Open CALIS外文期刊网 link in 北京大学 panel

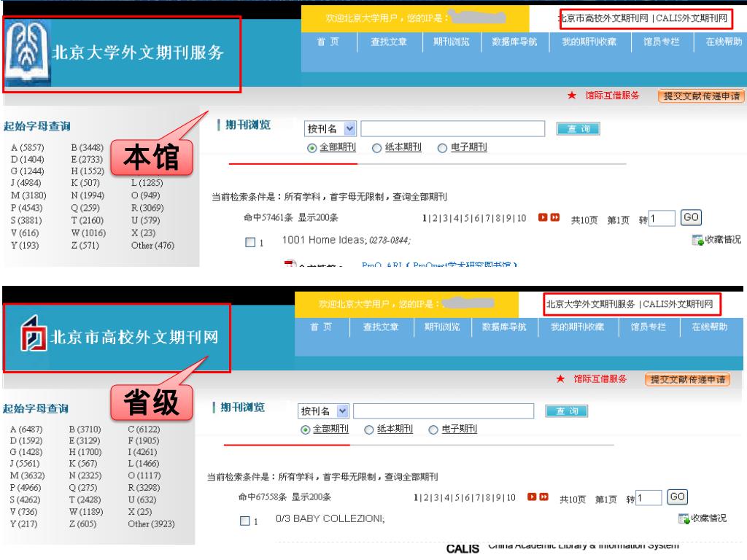(692, 18)
